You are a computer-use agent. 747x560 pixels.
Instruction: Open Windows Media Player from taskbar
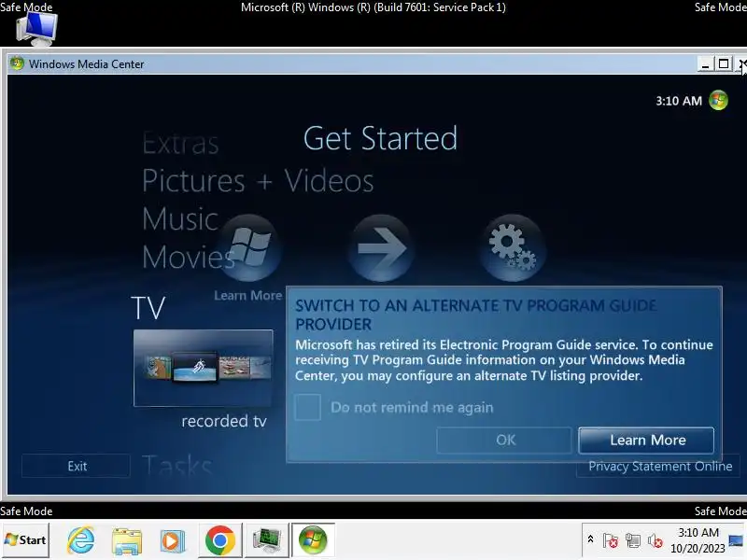point(173,540)
